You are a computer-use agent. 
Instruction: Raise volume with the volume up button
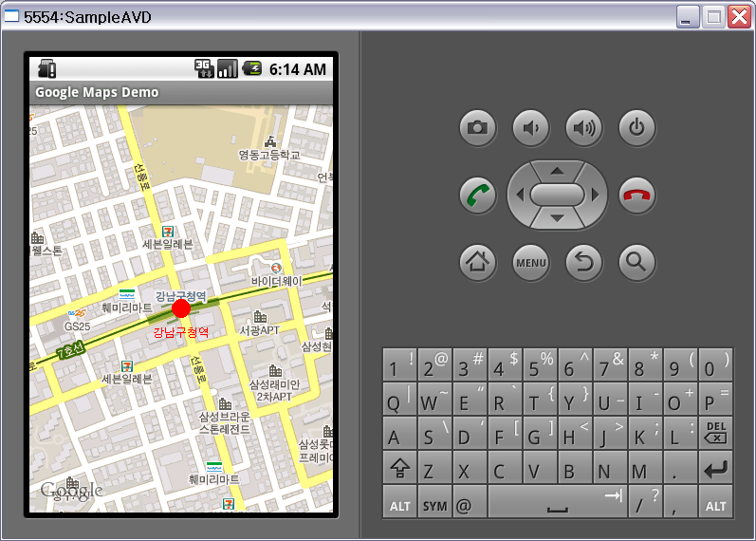(x=584, y=128)
